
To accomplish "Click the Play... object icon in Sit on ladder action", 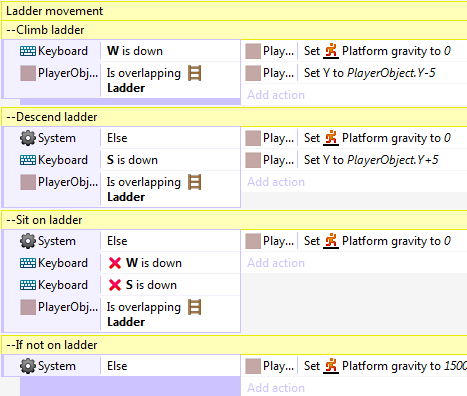I will click(x=253, y=241).
